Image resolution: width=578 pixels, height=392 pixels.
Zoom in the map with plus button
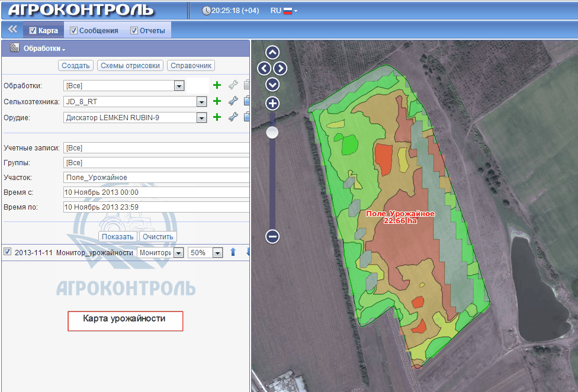[x=272, y=104]
